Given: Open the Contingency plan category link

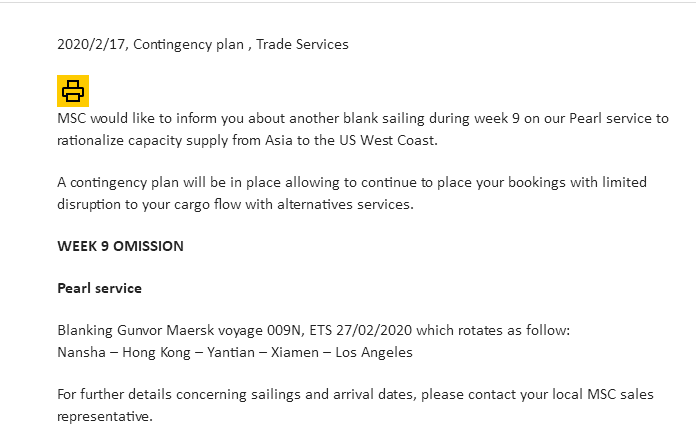Looking at the screenshot, I should [189, 44].
